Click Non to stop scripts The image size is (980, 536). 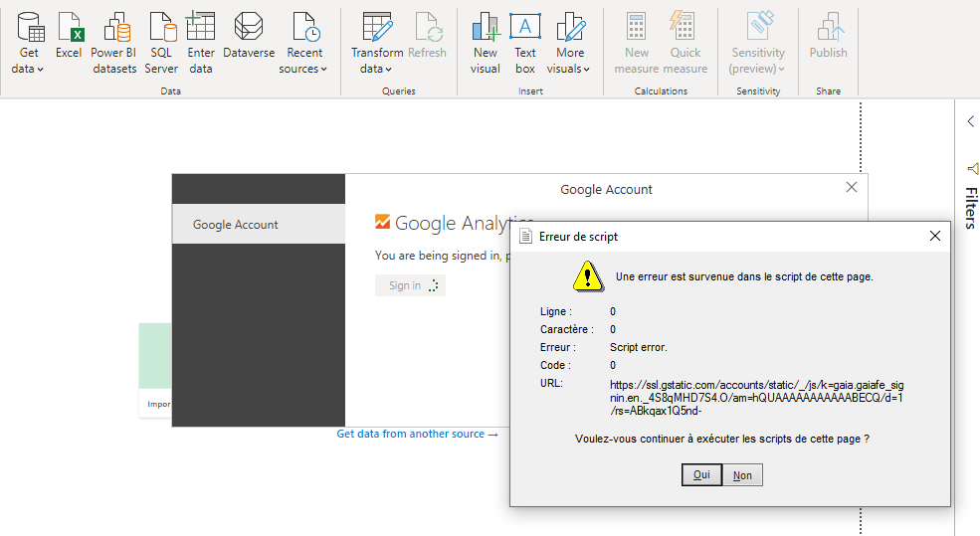pyautogui.click(x=742, y=475)
